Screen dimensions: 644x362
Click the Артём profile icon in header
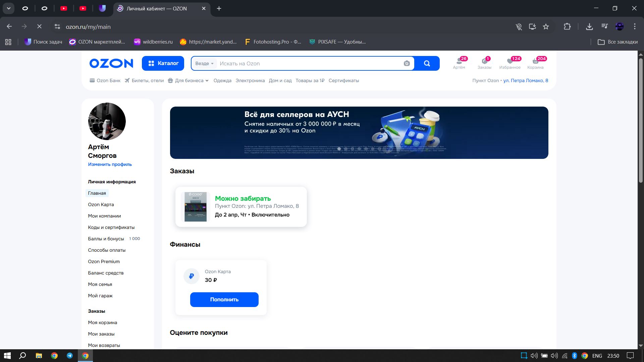tap(459, 63)
